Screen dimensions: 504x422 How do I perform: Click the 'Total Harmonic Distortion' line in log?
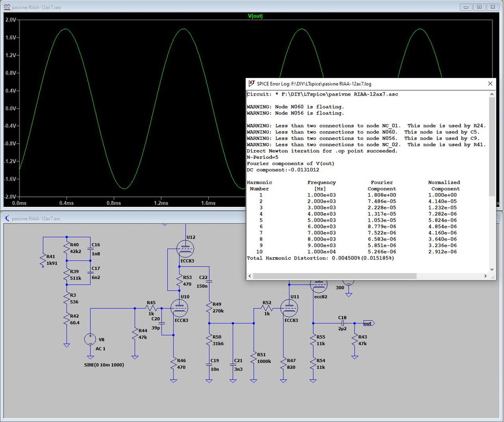321,258
